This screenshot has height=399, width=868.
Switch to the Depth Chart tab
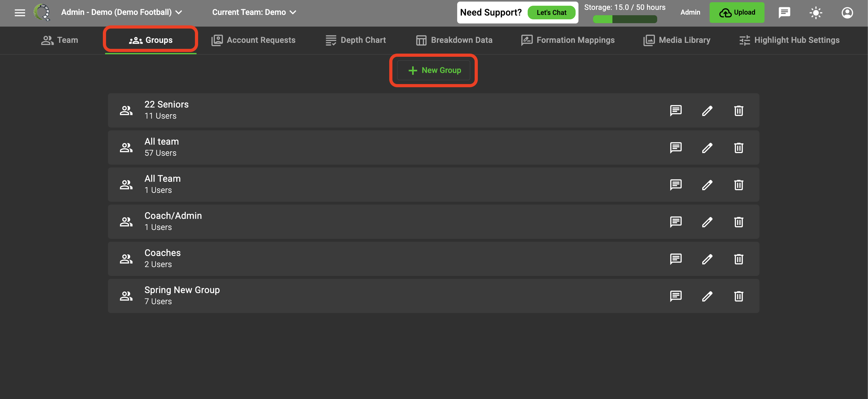(x=356, y=40)
